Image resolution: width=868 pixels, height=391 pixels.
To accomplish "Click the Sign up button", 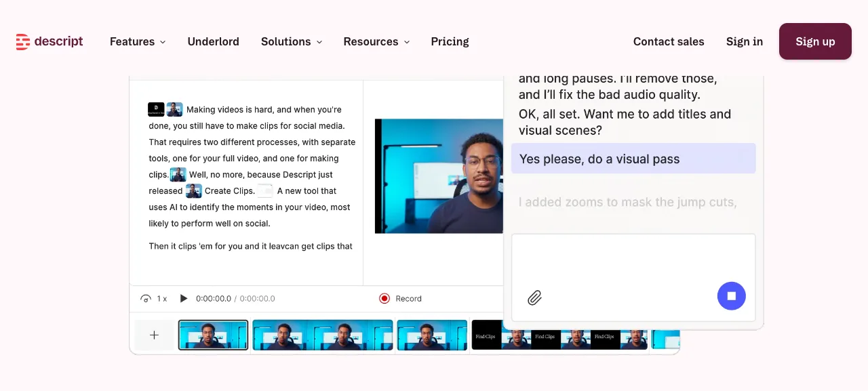I will [815, 41].
